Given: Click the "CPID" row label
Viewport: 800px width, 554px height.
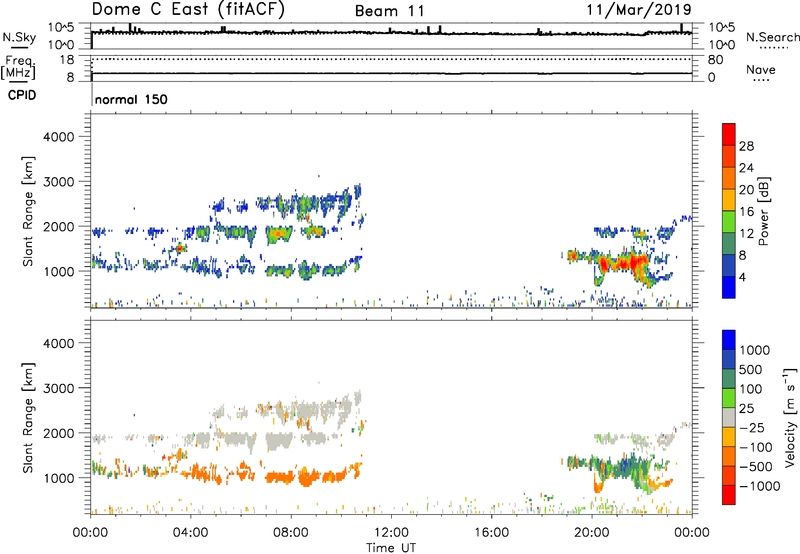Looking at the screenshot, I should point(22,95).
